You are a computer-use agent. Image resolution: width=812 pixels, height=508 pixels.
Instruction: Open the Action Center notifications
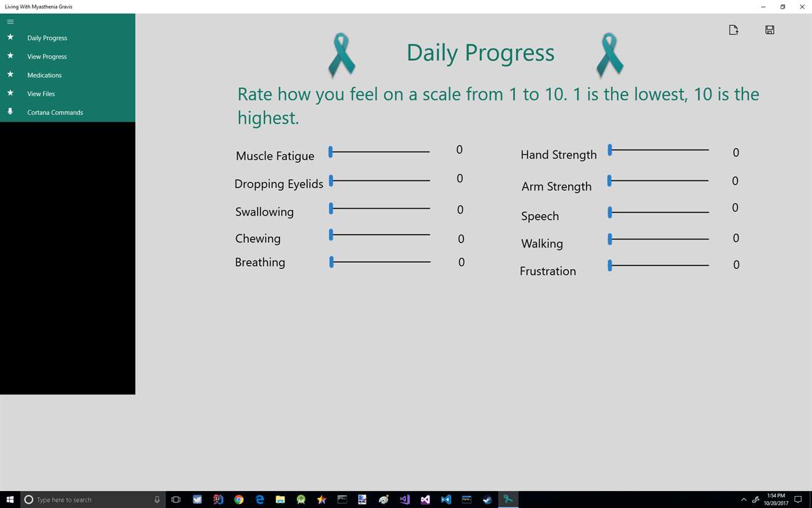(798, 499)
